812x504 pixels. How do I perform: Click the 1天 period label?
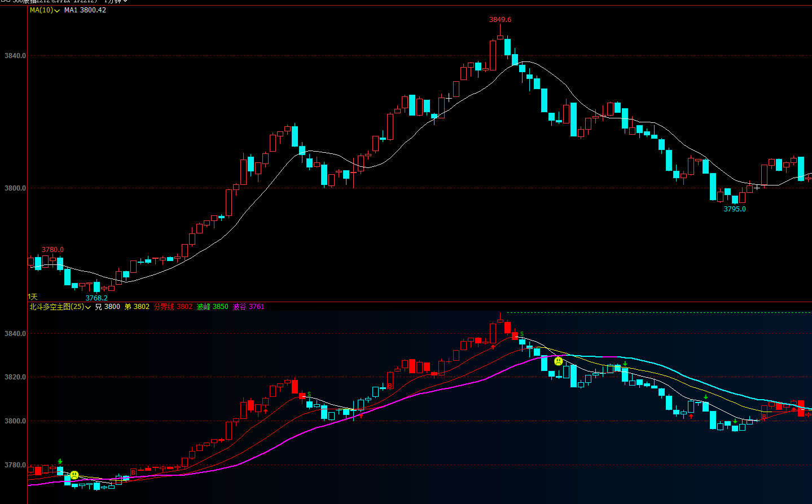(33, 297)
